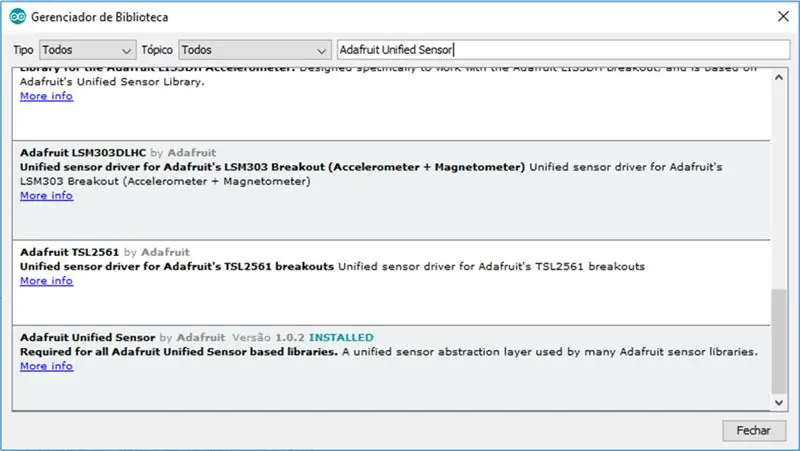Image resolution: width=800 pixels, height=451 pixels.
Task: Open More info for LIS3DH library
Action: 46,96
